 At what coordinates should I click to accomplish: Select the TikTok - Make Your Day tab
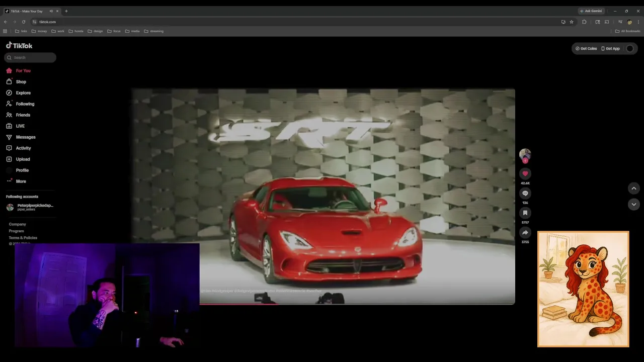click(x=32, y=11)
